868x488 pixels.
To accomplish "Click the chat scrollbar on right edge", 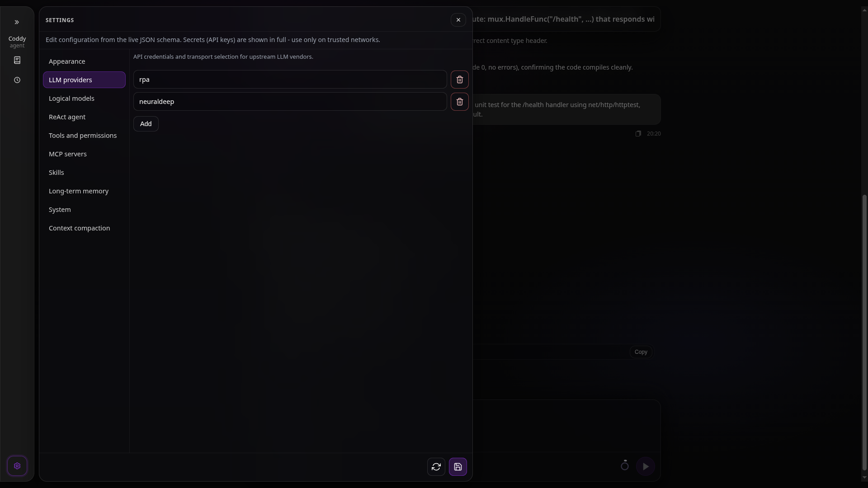I will [864, 332].
